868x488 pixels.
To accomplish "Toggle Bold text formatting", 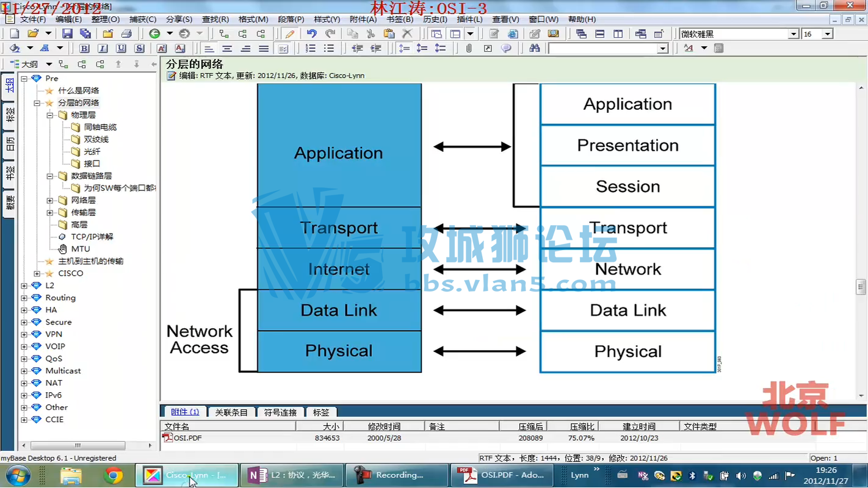I will tap(84, 49).
